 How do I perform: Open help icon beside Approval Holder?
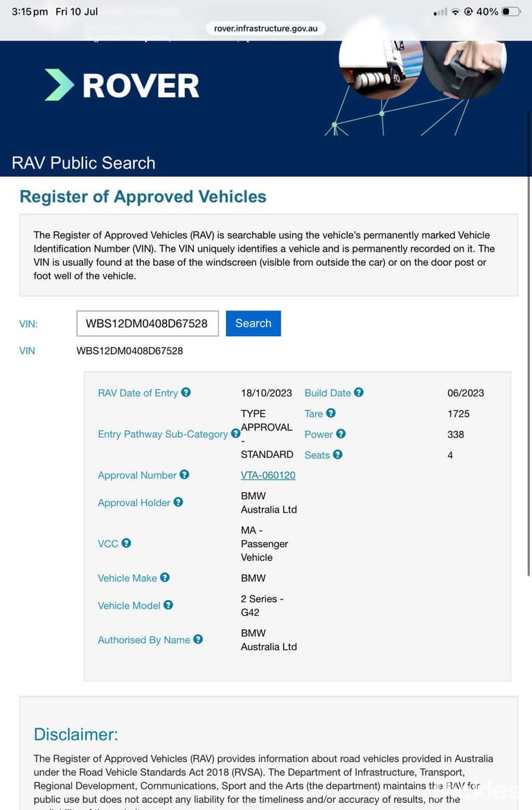(x=178, y=502)
